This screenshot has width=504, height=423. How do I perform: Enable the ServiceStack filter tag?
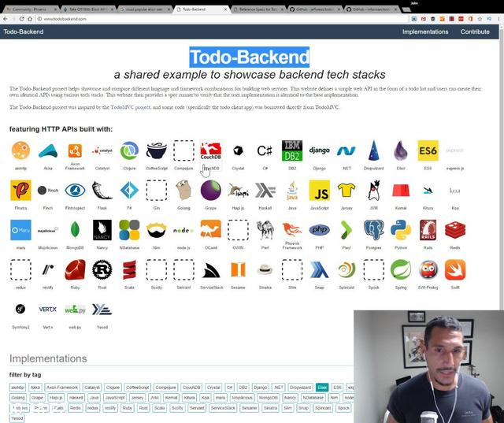point(223,408)
